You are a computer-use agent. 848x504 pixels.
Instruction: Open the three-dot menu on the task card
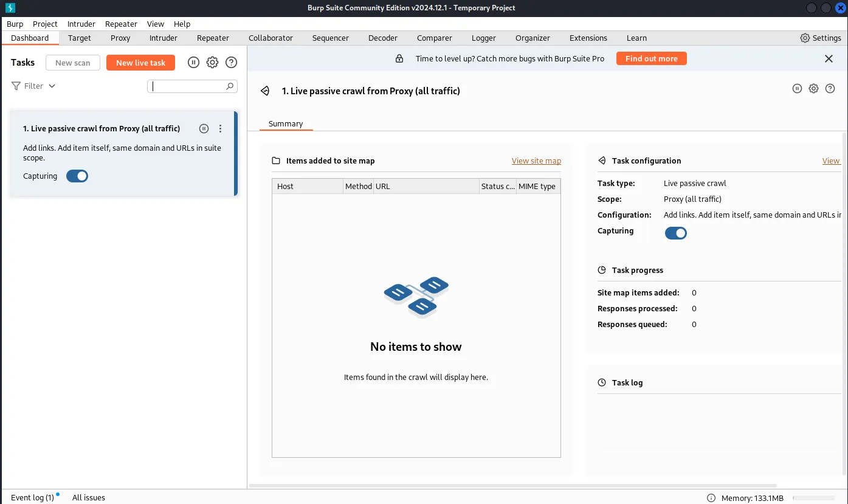click(x=220, y=128)
